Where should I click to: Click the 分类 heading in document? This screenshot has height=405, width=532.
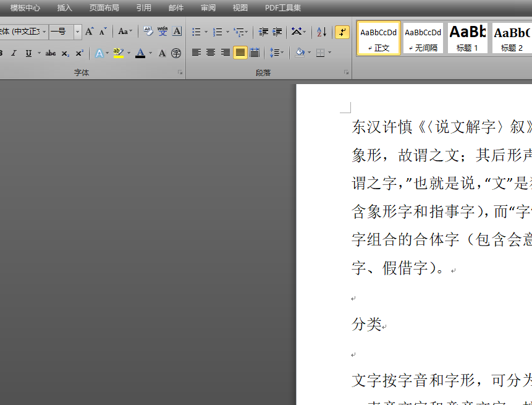pos(367,324)
